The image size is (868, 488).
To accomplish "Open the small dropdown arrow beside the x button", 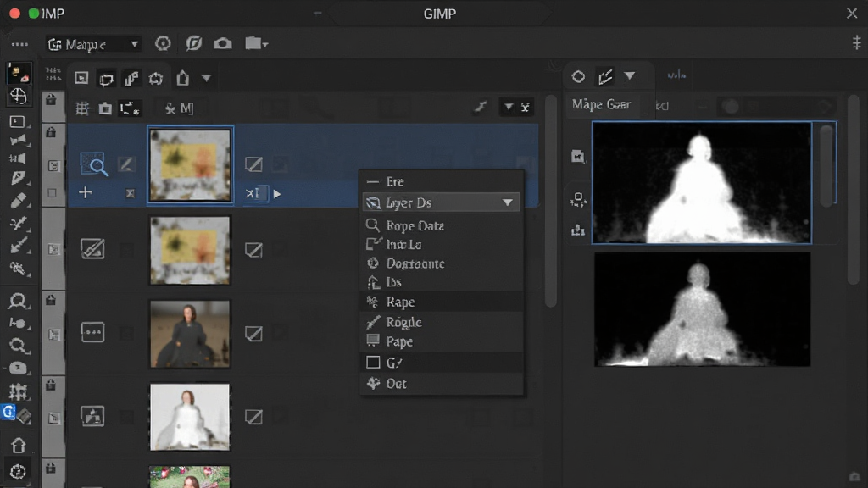I will pyautogui.click(x=509, y=107).
